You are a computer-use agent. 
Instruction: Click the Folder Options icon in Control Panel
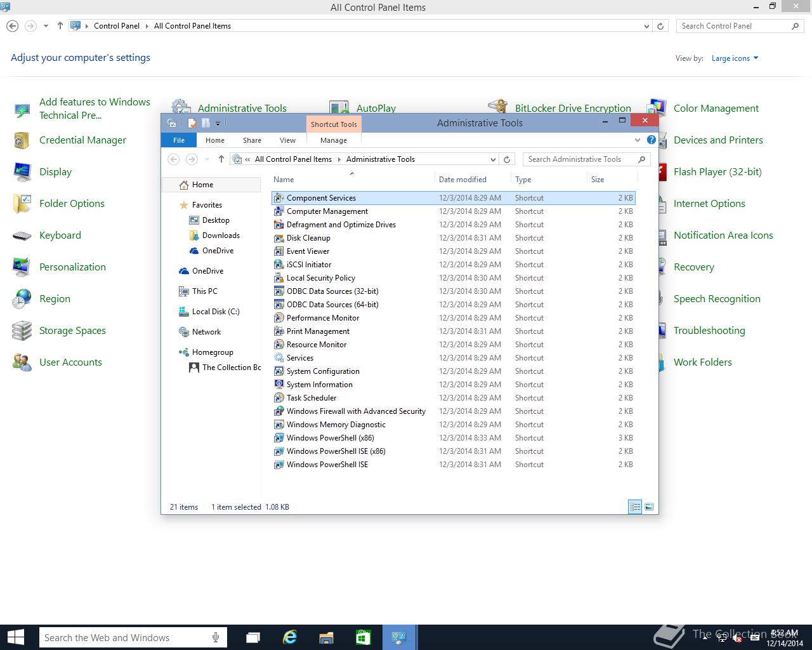(x=22, y=204)
